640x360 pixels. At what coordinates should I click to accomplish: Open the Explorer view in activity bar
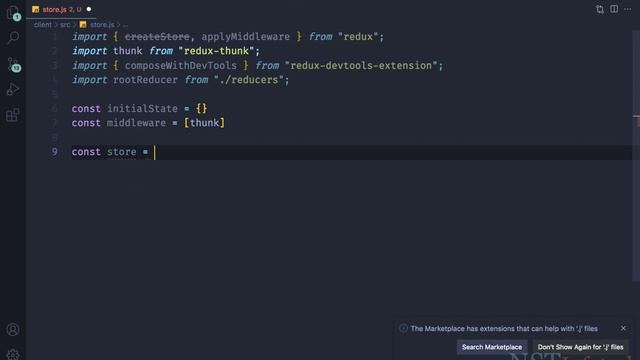pos(13,13)
